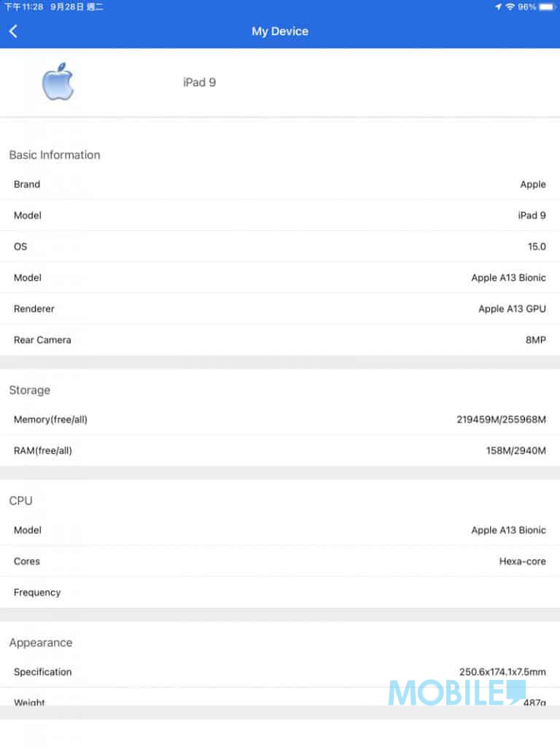The image size is (560, 747).
Task: Tap the Basic Information section header
Action: [55, 155]
